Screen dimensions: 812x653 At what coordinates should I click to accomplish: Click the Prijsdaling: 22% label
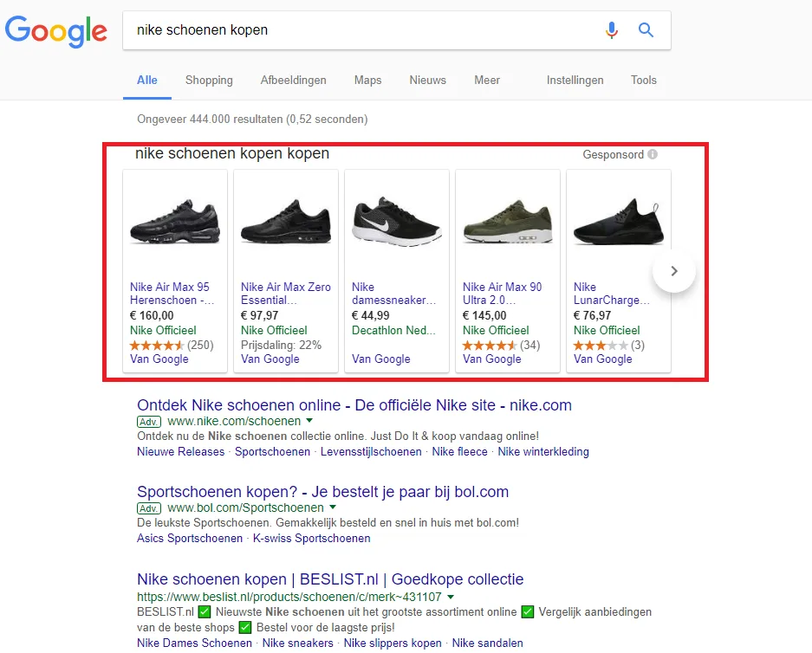(x=281, y=346)
